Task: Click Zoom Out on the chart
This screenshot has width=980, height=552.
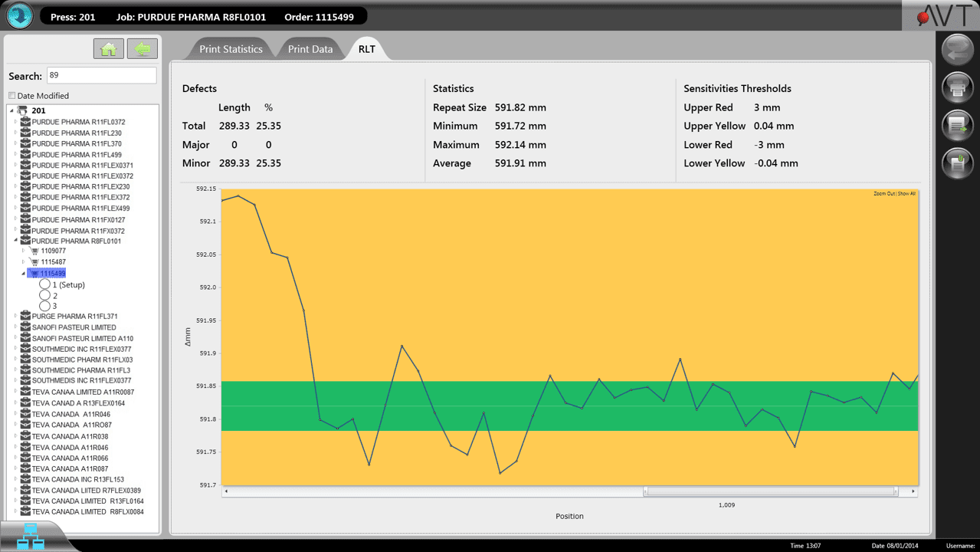Action: 884,193
